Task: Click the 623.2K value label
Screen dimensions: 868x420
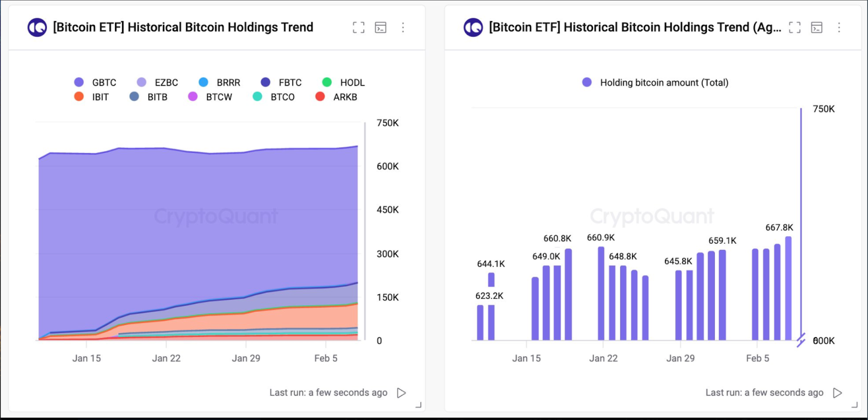Action: (489, 296)
